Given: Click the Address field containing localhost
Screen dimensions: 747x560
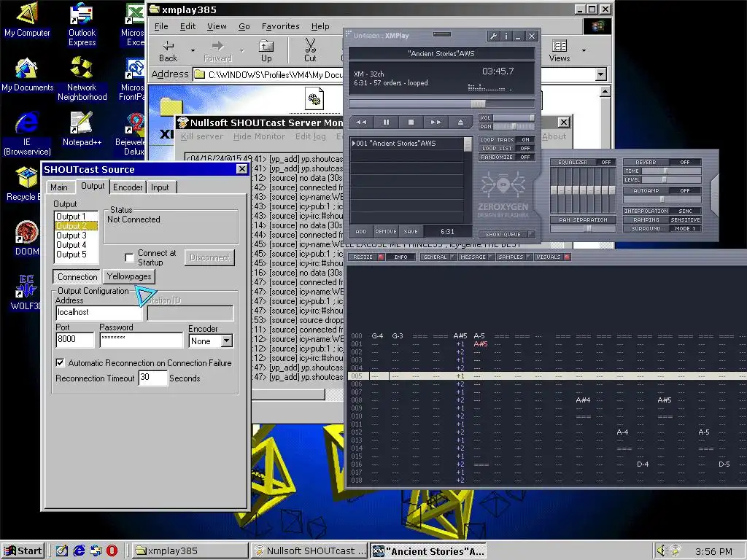Looking at the screenshot, I should (x=99, y=312).
